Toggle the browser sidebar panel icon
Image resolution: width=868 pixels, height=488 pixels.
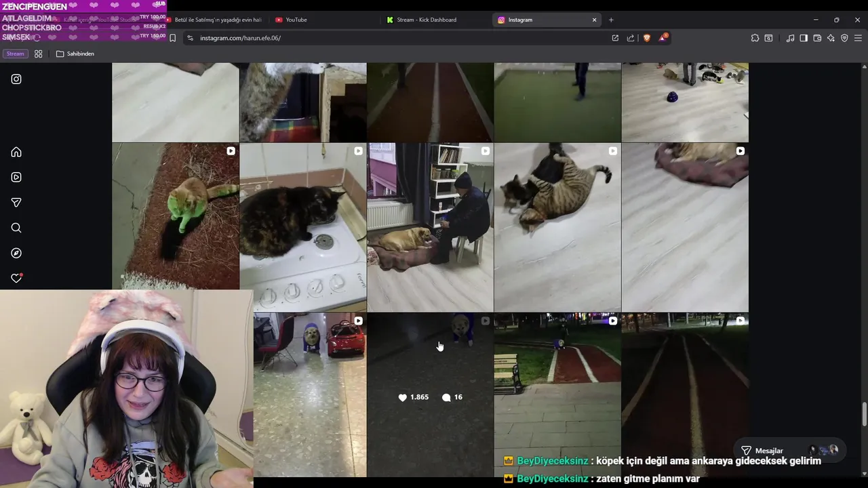(x=804, y=38)
